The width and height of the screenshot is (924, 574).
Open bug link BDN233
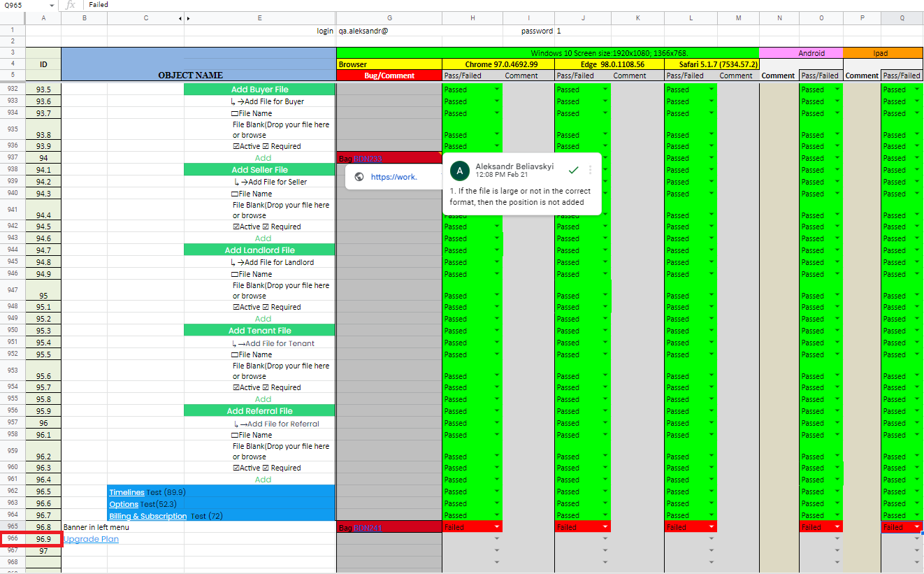[368, 159]
